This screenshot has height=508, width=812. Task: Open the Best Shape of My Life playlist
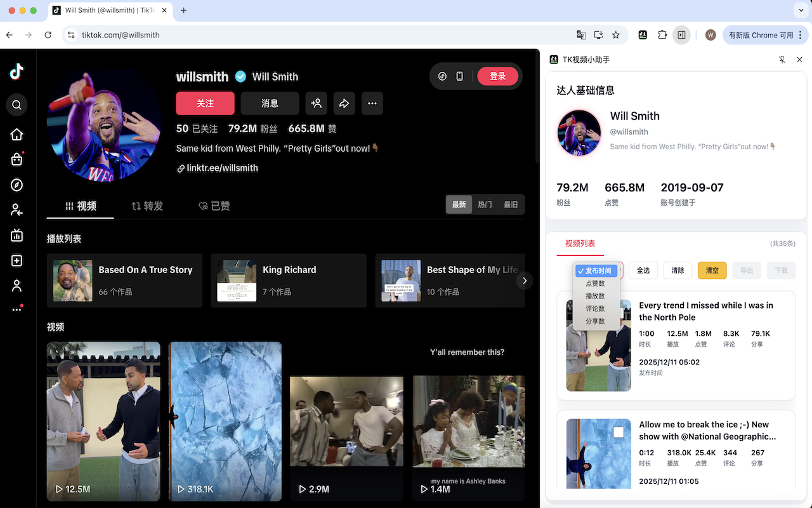pyautogui.click(x=450, y=281)
